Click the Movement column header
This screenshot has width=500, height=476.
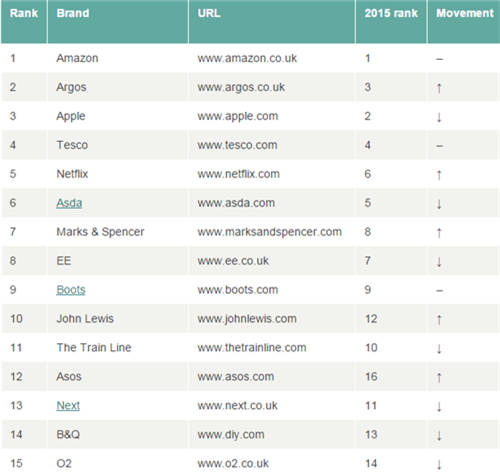pyautogui.click(x=465, y=13)
